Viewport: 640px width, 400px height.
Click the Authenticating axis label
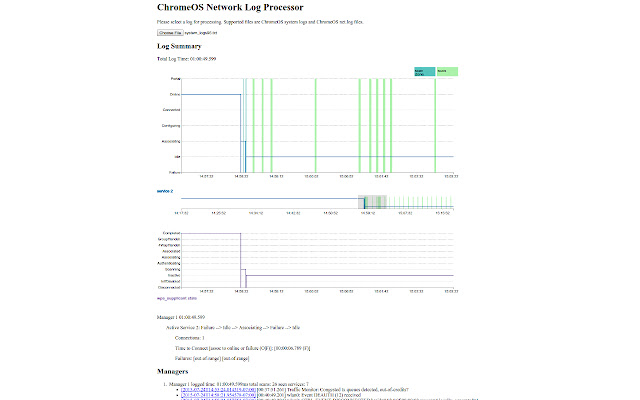point(169,263)
